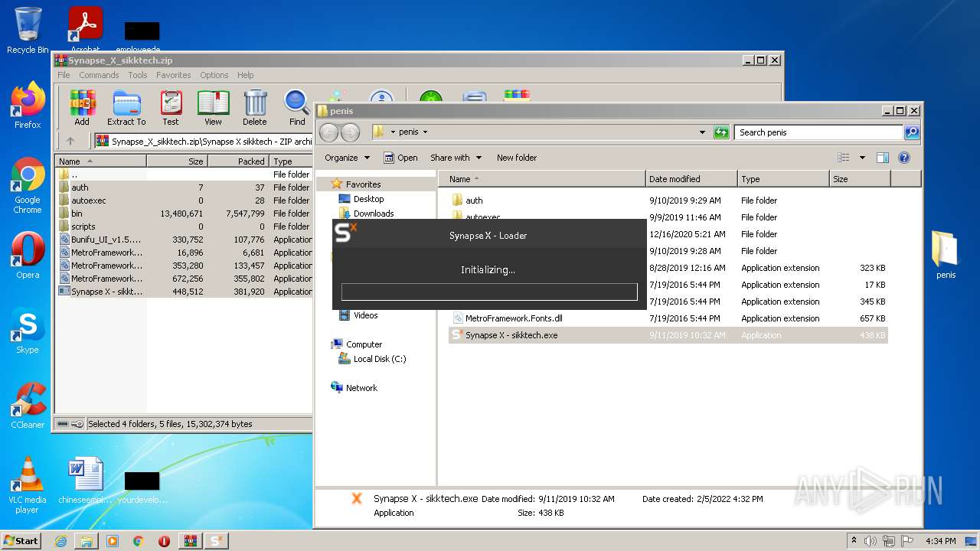The height and width of the screenshot is (551, 980).
Task: Select Desktop in Favorites
Action: point(368,199)
